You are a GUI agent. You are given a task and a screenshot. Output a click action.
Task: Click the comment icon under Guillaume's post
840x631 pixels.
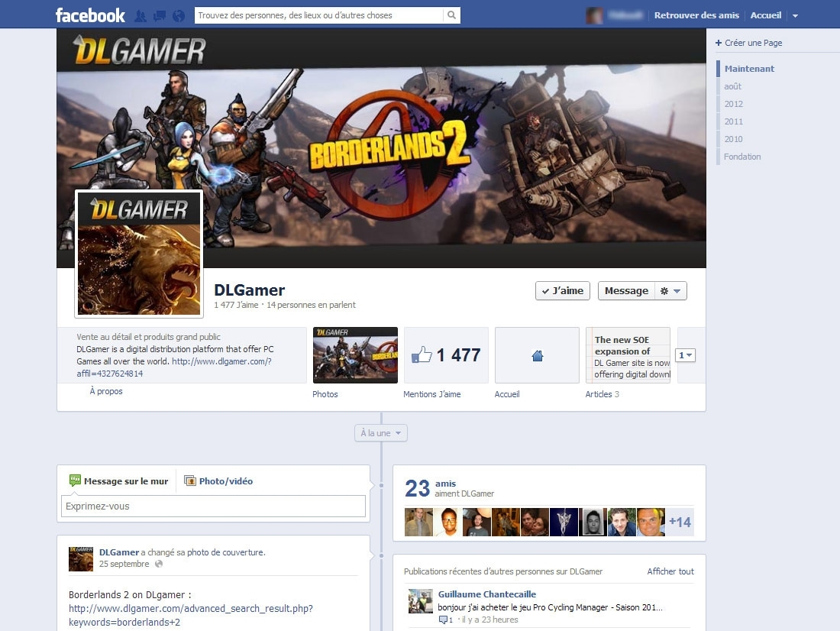pyautogui.click(x=443, y=620)
